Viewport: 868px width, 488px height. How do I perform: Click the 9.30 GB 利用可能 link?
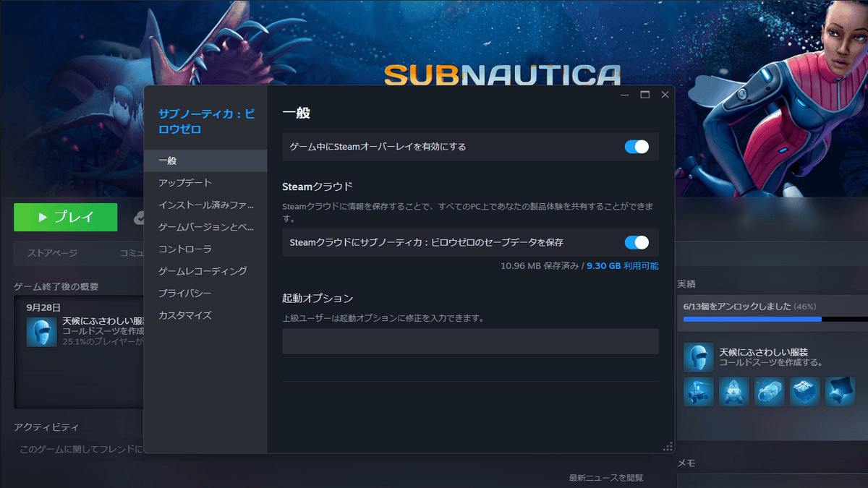click(x=623, y=266)
